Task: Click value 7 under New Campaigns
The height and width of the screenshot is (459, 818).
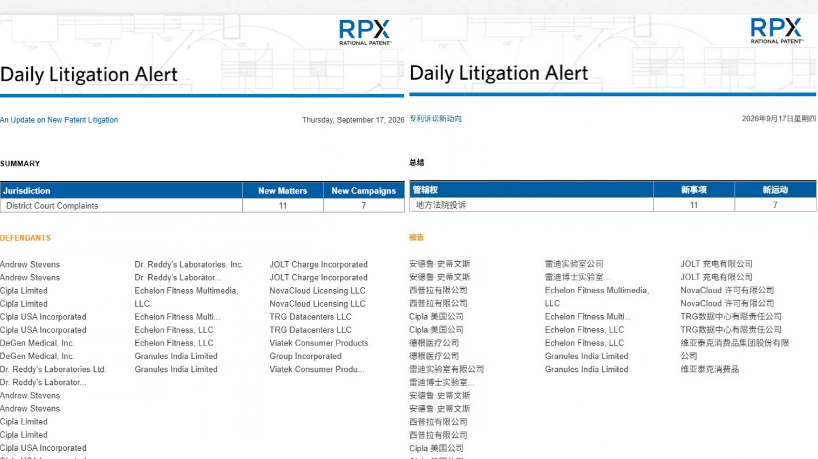Action: [x=364, y=206]
